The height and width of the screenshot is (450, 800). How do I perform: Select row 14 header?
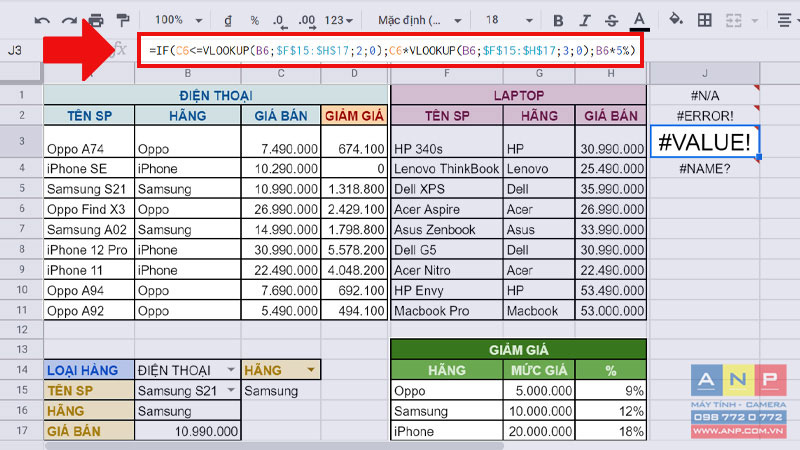(x=21, y=370)
